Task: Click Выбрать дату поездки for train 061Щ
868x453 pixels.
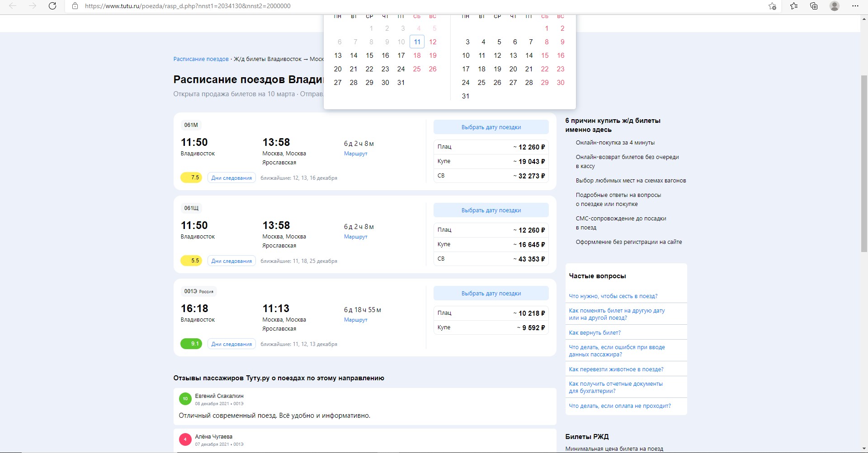Action: click(x=491, y=210)
